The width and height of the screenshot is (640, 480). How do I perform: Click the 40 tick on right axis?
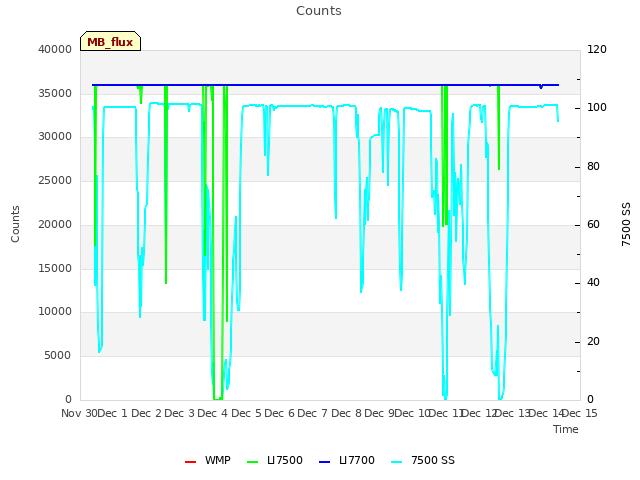593,283
